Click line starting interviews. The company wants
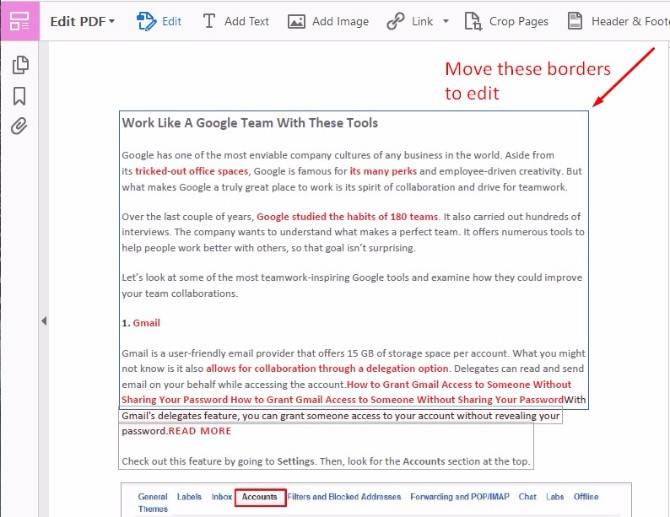670x517 pixels. (x=353, y=232)
